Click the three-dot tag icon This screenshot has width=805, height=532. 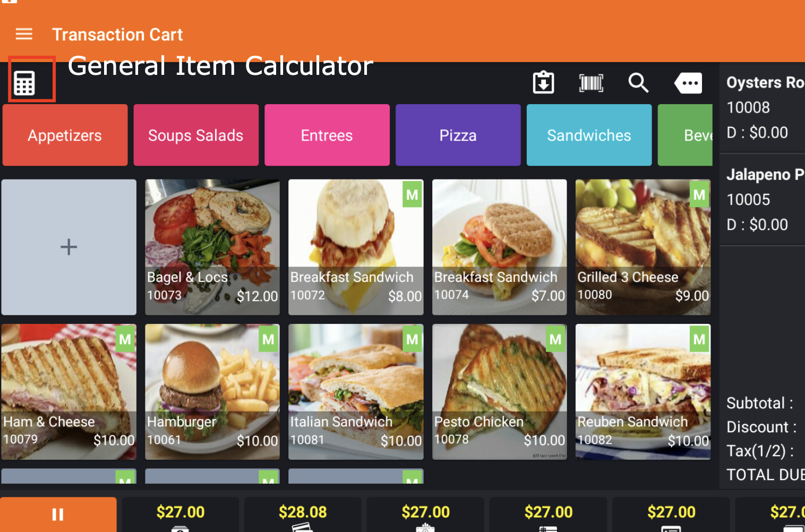point(688,83)
